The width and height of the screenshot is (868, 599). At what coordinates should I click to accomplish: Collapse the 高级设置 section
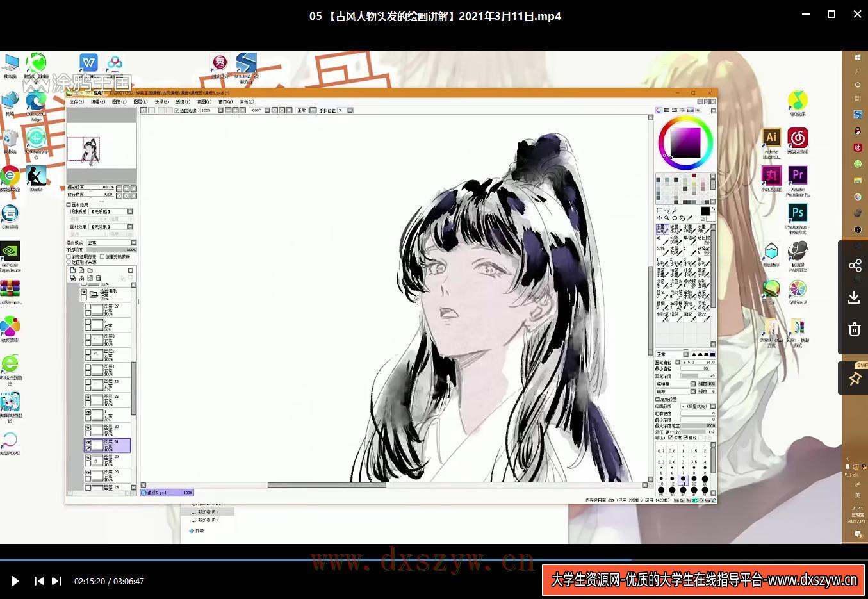click(658, 399)
